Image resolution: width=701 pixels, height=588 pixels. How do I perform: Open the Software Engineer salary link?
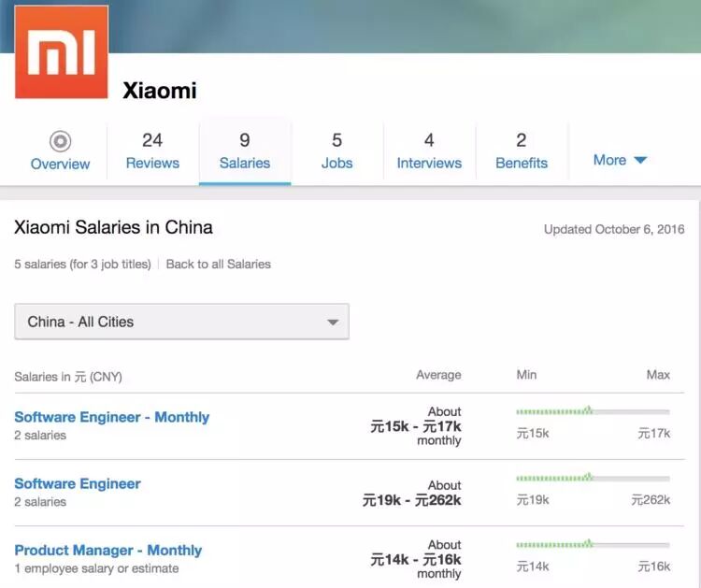pyautogui.click(x=78, y=483)
